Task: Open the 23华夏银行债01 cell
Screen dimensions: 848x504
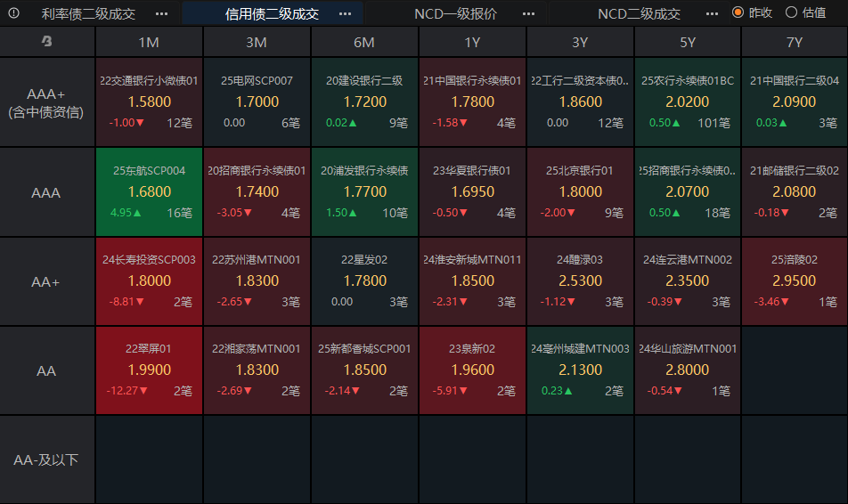Action: pyautogui.click(x=473, y=192)
